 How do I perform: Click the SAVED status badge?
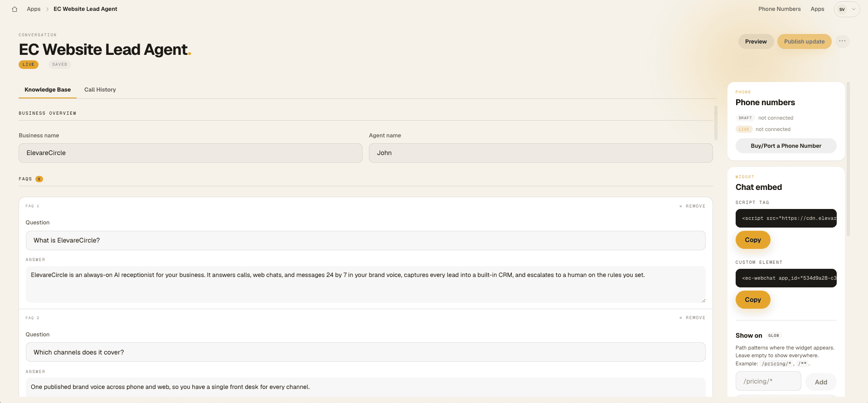(59, 64)
